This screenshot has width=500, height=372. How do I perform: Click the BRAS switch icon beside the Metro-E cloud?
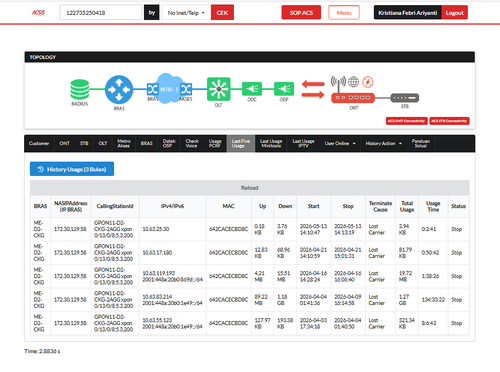153,89
